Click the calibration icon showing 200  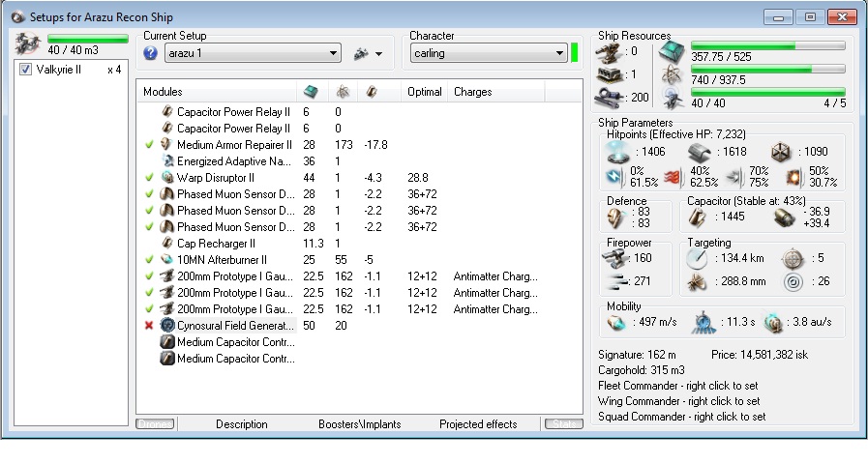(609, 98)
